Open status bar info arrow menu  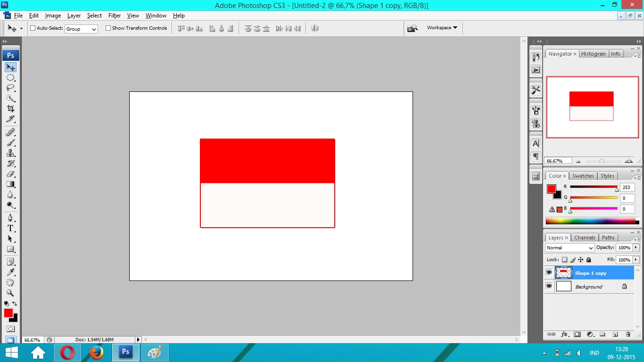tap(138, 339)
